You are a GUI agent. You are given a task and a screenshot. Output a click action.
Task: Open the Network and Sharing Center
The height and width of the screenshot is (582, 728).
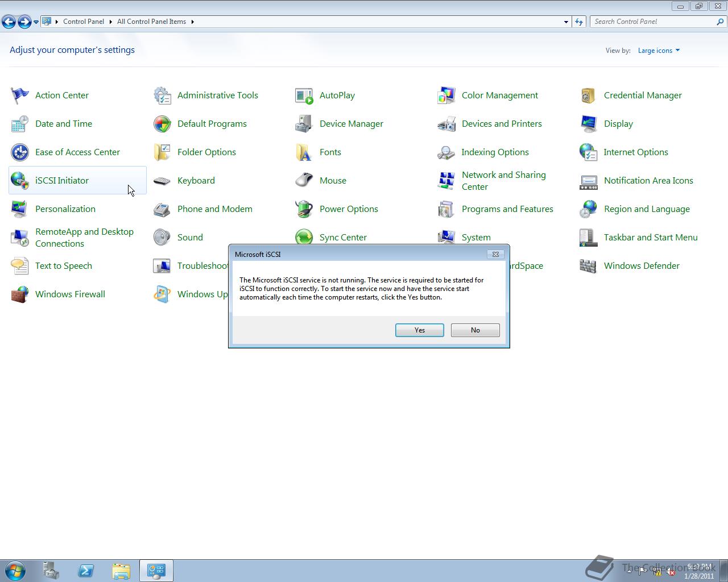[503, 180]
